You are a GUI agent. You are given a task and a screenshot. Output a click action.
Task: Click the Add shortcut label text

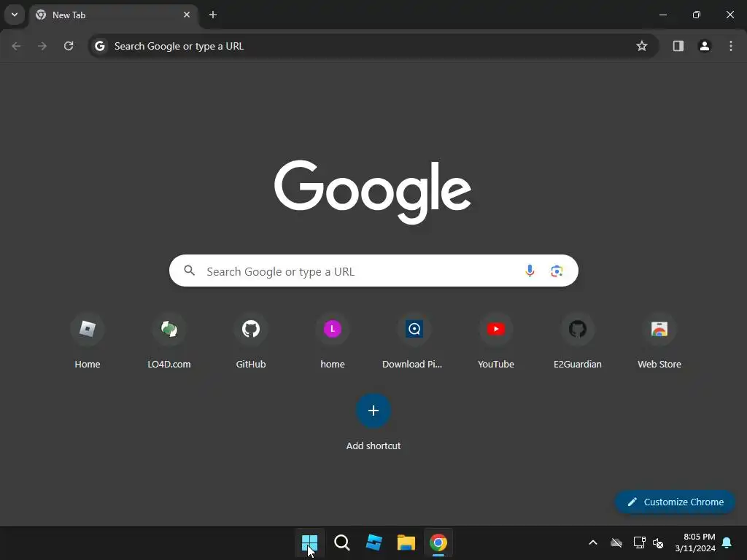tap(373, 446)
